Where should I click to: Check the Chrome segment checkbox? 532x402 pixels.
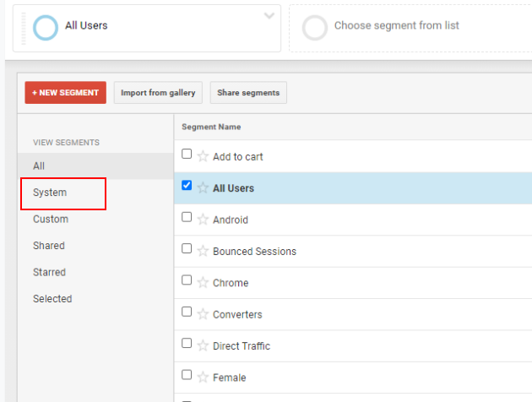(187, 280)
